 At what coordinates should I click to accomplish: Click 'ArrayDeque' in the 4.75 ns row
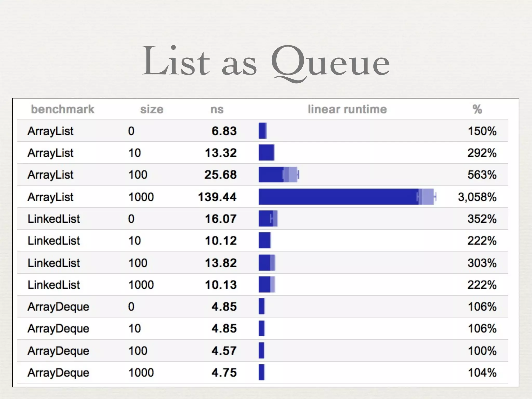(x=58, y=373)
